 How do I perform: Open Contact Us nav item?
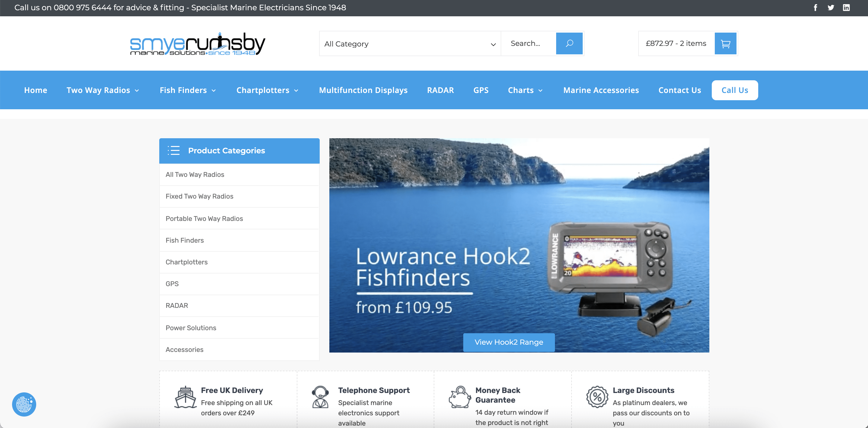point(680,90)
